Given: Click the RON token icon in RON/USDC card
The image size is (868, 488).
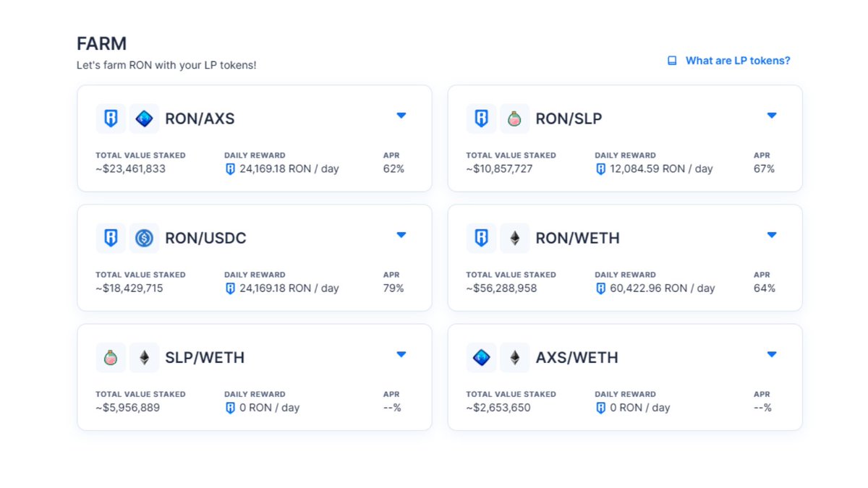Looking at the screenshot, I should coord(111,238).
